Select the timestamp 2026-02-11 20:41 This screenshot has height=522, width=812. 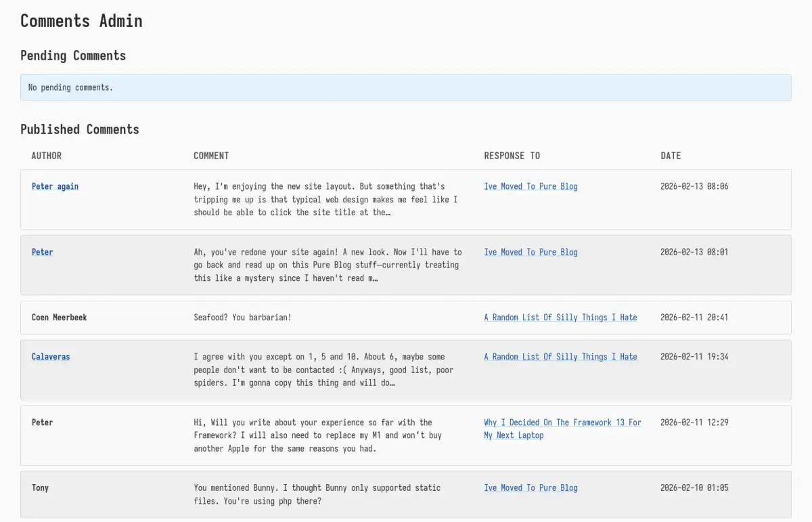pos(694,317)
